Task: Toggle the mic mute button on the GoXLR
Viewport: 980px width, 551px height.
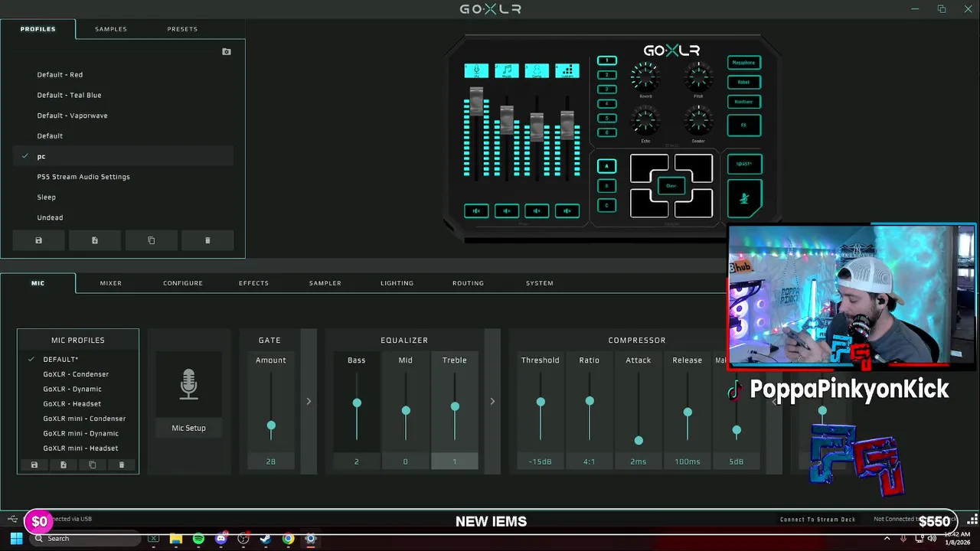Action: coord(744,199)
